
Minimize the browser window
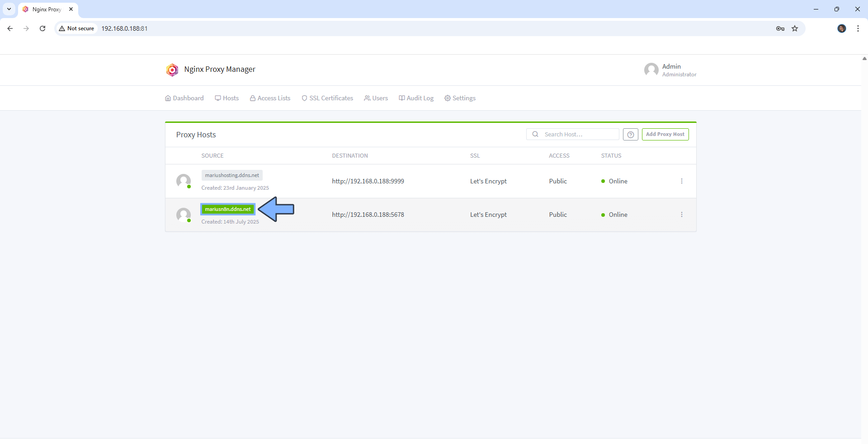click(x=816, y=9)
